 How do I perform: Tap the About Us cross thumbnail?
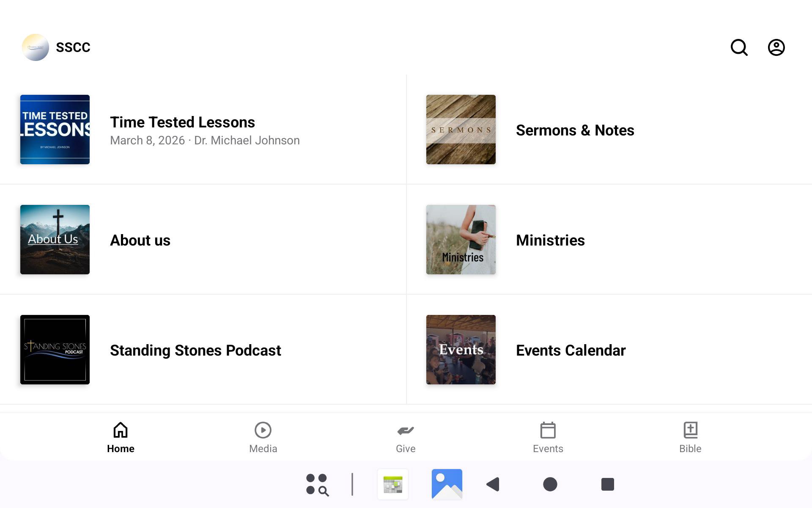tap(55, 240)
